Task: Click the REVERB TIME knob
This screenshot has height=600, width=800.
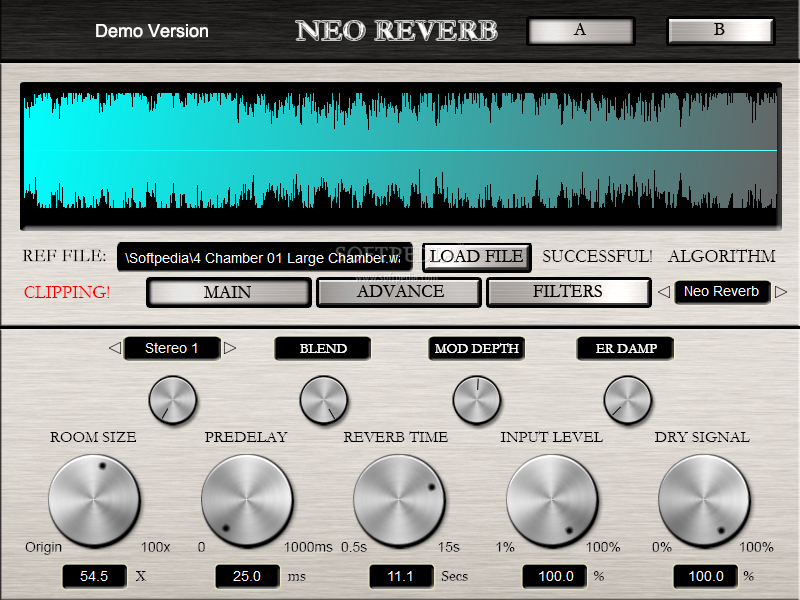Action: coord(399,501)
